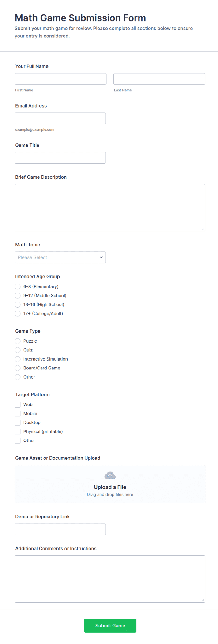The height and width of the screenshot is (644, 218).
Task: Tick the Mobile platform checkbox
Action: pyautogui.click(x=18, y=413)
